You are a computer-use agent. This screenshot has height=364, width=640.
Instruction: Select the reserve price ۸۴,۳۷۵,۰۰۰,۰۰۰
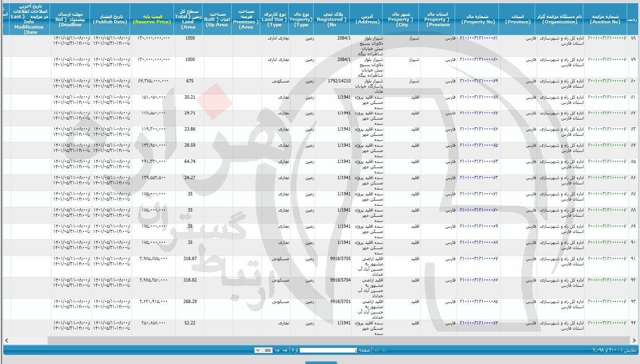coord(154,81)
